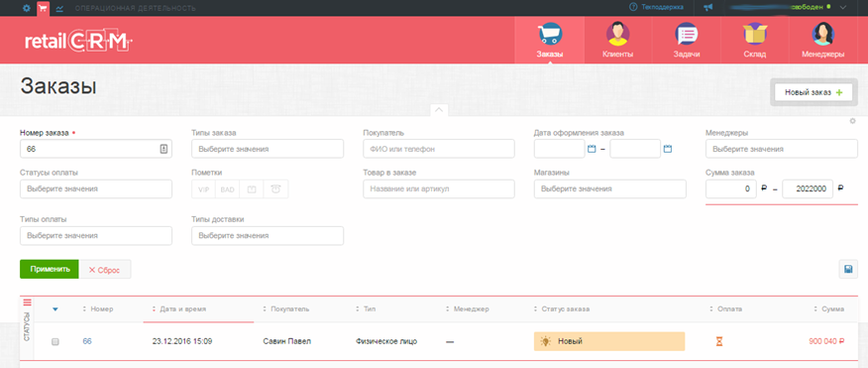Open the Техподдержка help link

[x=657, y=8]
